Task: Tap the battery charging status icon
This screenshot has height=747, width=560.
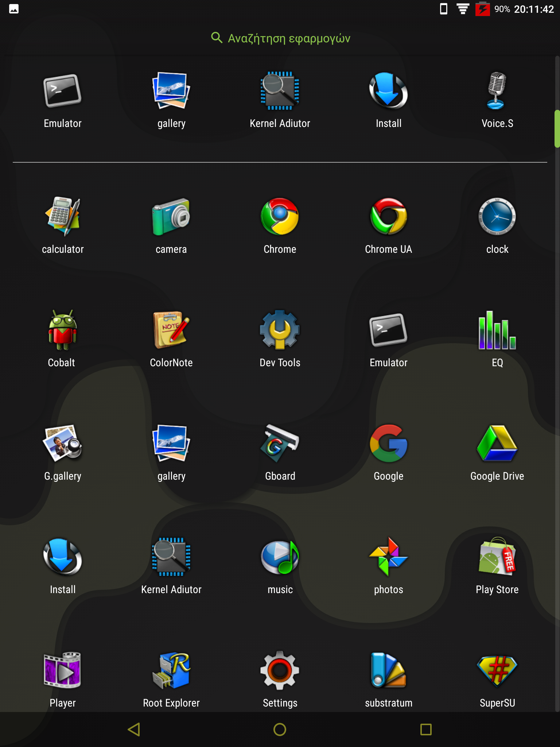Action: pyautogui.click(x=482, y=9)
